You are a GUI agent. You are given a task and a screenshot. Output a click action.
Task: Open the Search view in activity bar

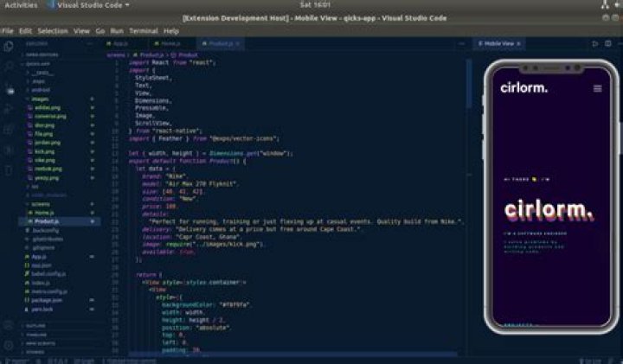click(9, 67)
